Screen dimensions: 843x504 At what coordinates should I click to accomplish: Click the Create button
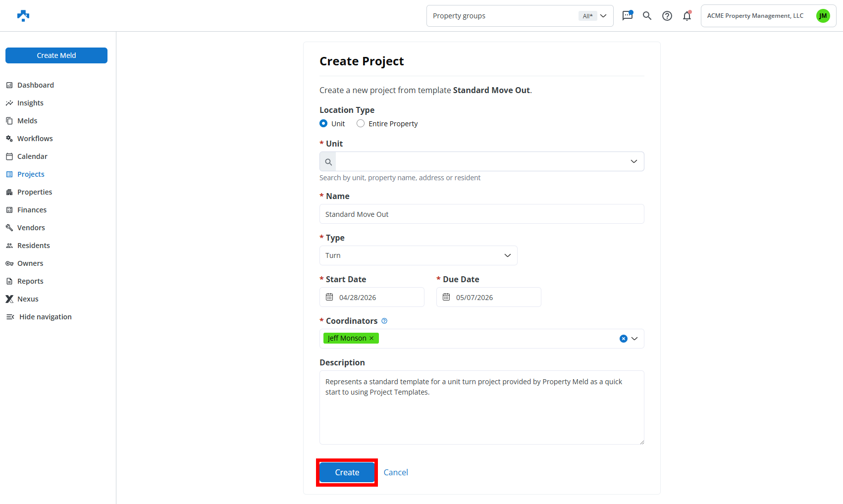coord(347,472)
